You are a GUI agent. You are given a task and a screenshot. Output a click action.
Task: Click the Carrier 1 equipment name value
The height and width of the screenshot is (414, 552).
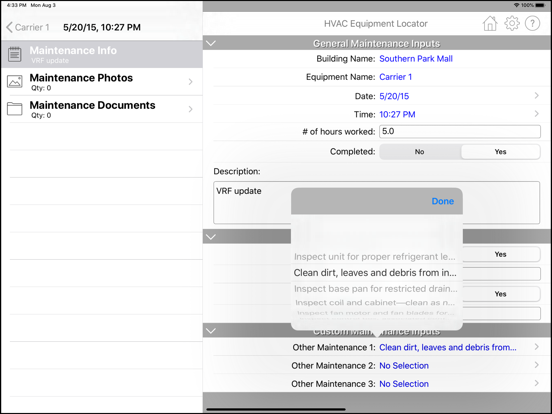395,77
